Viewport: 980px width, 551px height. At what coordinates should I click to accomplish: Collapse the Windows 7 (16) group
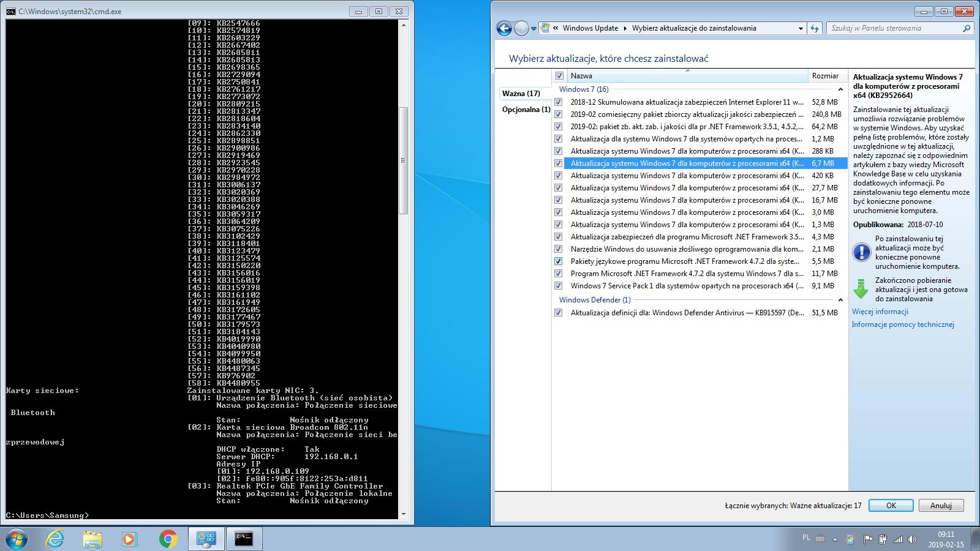coord(840,89)
